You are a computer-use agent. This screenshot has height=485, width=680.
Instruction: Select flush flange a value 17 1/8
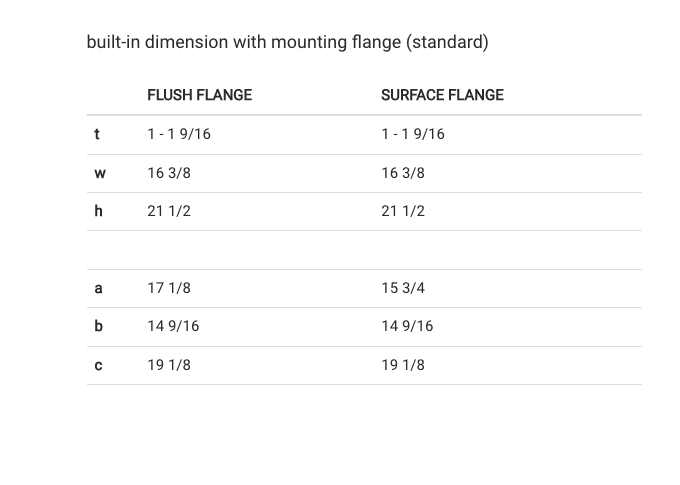[169, 288]
